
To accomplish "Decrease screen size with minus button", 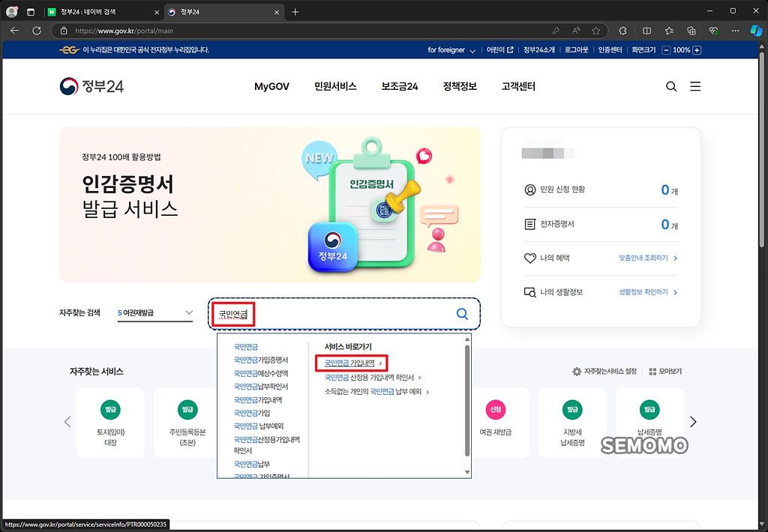I will (666, 50).
